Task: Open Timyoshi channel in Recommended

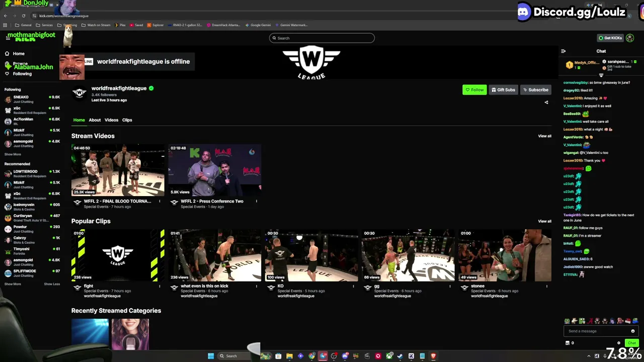Action: click(32, 251)
